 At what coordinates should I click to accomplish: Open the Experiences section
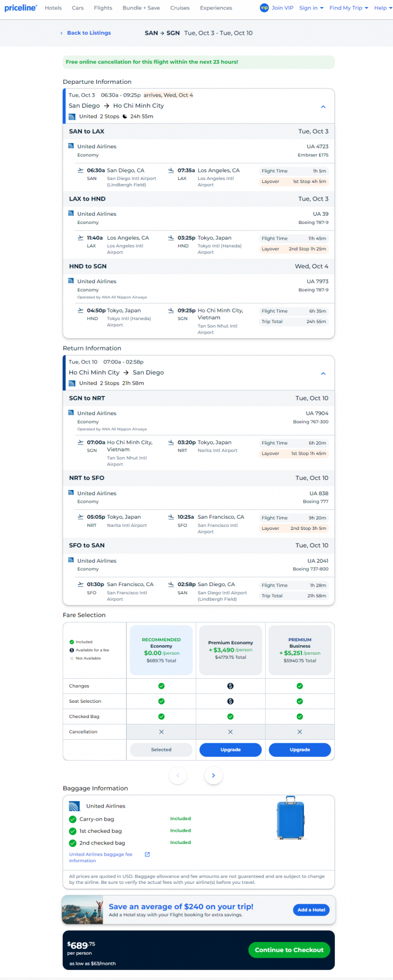(216, 8)
